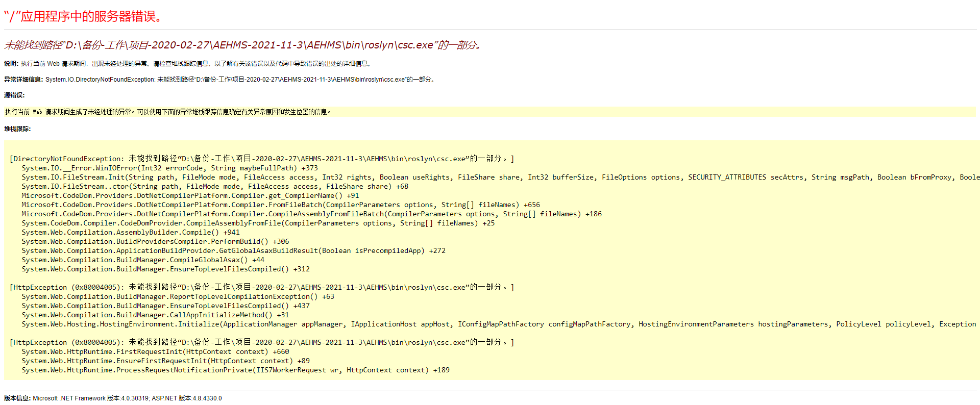Click the System.IO.__Error.WinIOError +373 line
This screenshot has height=405, width=980.
[x=169, y=168]
